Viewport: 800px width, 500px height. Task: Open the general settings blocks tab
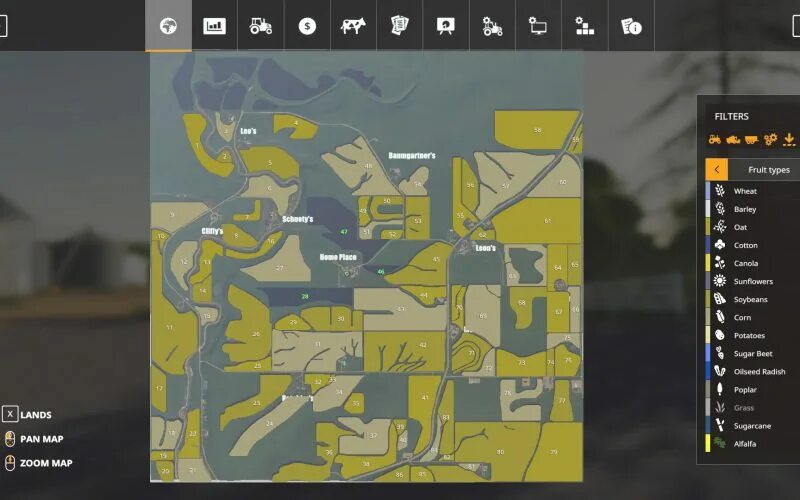[585, 26]
